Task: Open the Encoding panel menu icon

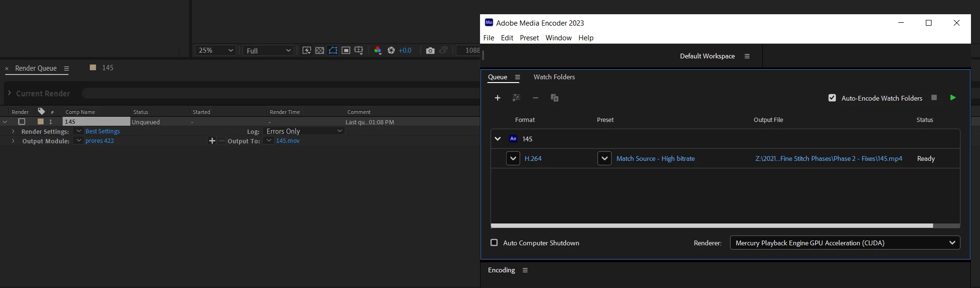Action: 525,270
